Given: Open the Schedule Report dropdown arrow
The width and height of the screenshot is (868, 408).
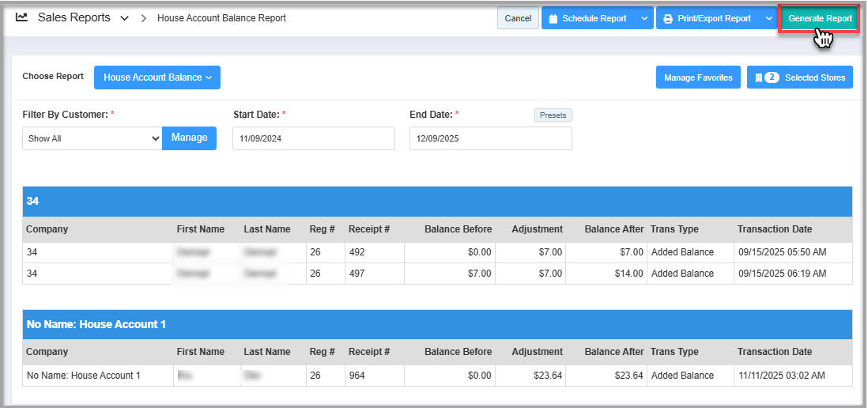Looking at the screenshot, I should click(x=643, y=19).
